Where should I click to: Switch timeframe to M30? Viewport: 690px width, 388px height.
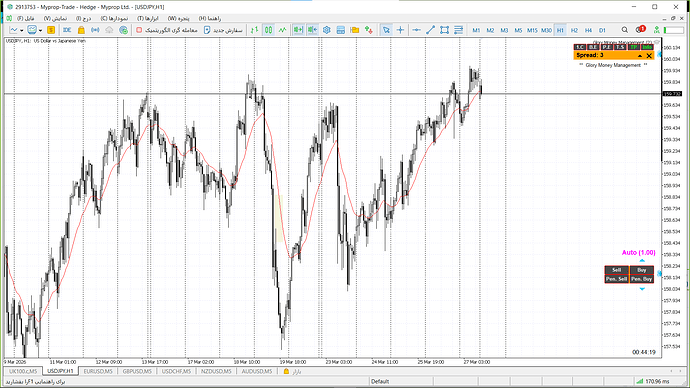coord(546,30)
